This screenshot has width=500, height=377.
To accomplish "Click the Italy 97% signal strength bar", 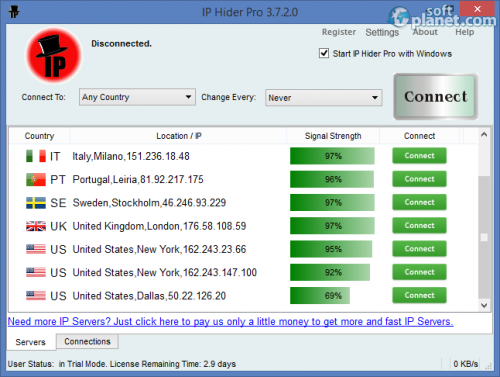I will [332, 156].
